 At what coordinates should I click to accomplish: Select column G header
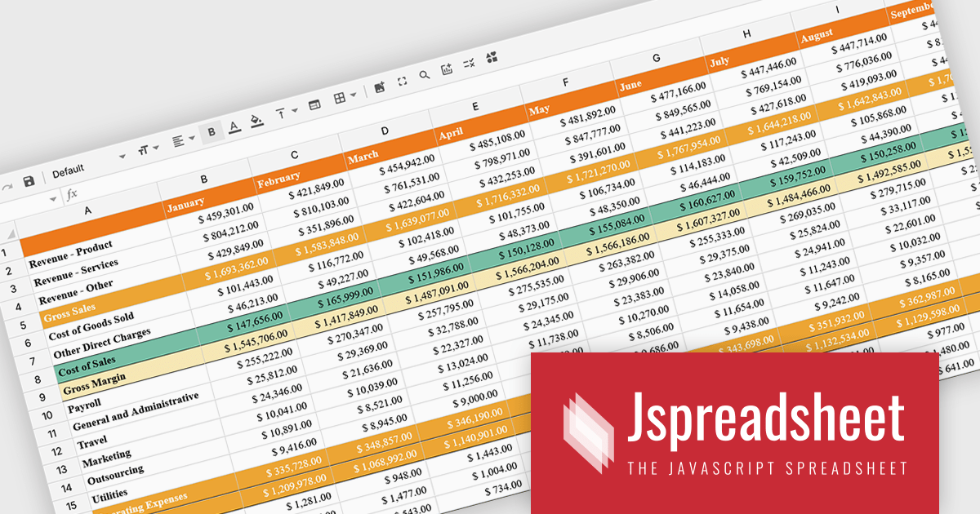[656, 59]
